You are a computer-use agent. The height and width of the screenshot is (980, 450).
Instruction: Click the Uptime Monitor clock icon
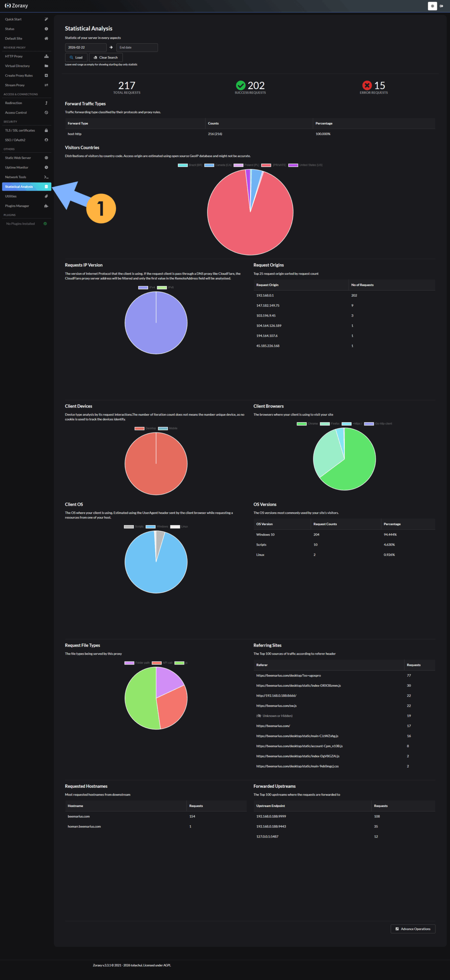(x=46, y=168)
